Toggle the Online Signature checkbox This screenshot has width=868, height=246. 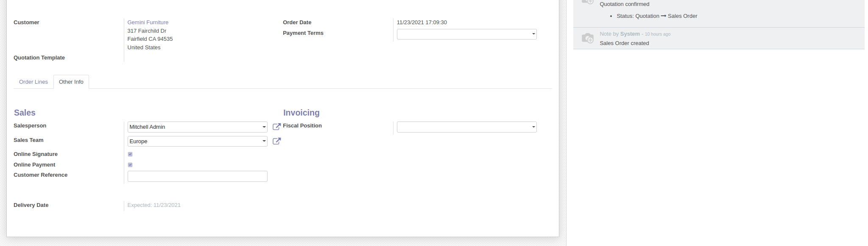tap(130, 154)
